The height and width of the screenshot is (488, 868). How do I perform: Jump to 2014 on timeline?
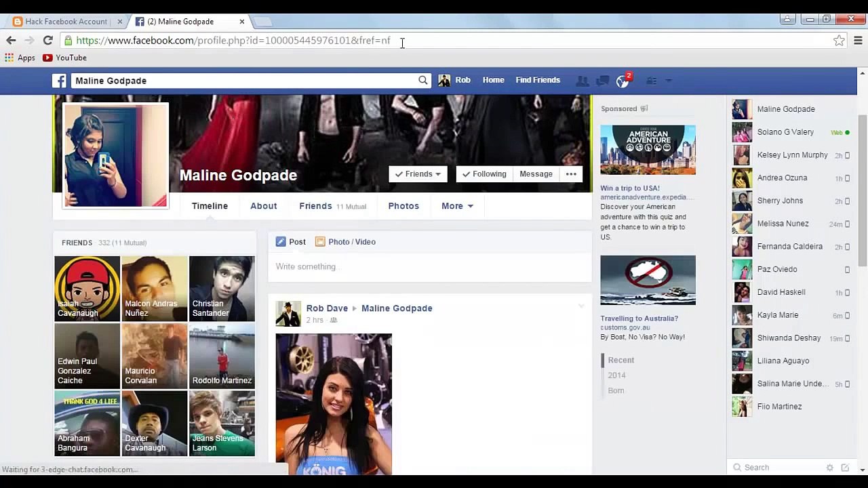(616, 375)
